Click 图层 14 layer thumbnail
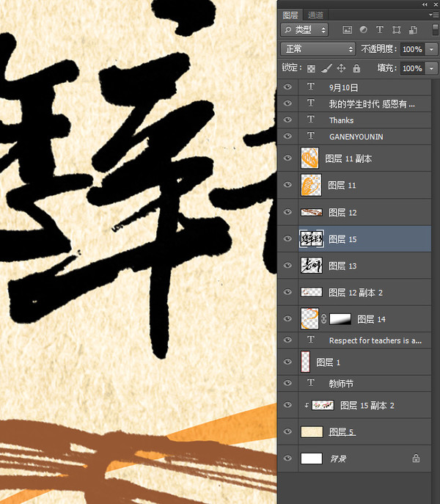440x504 pixels. [x=309, y=318]
